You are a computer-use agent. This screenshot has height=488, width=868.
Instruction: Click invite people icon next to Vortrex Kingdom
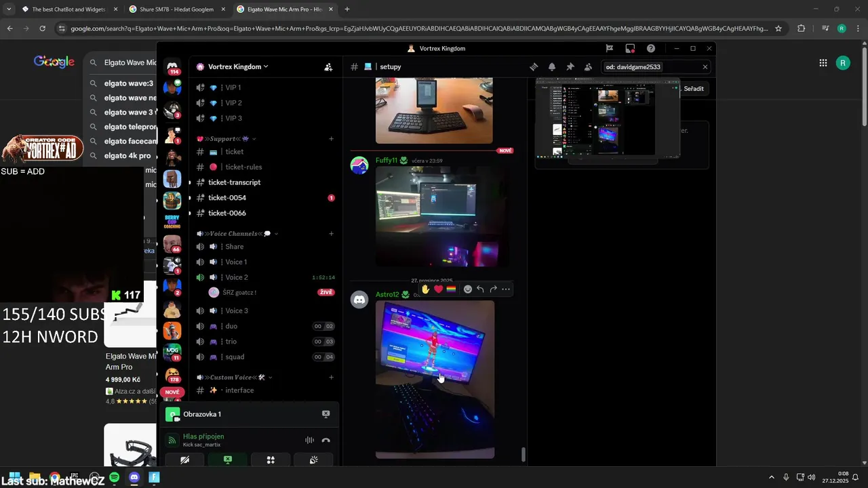point(328,67)
